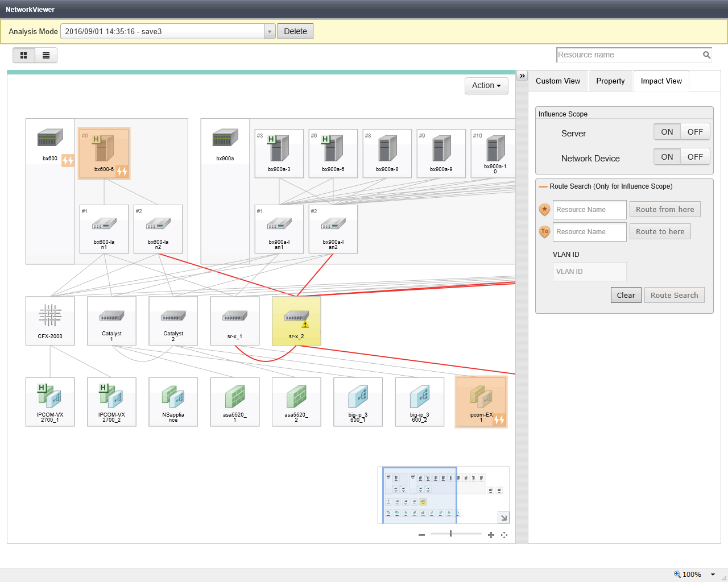Turn Server influence scope ON
The height and width of the screenshot is (582, 728).
(667, 132)
